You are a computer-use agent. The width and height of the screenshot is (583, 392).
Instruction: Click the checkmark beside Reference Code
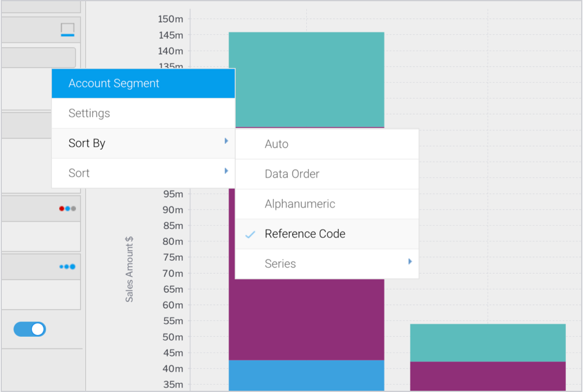pyautogui.click(x=250, y=234)
